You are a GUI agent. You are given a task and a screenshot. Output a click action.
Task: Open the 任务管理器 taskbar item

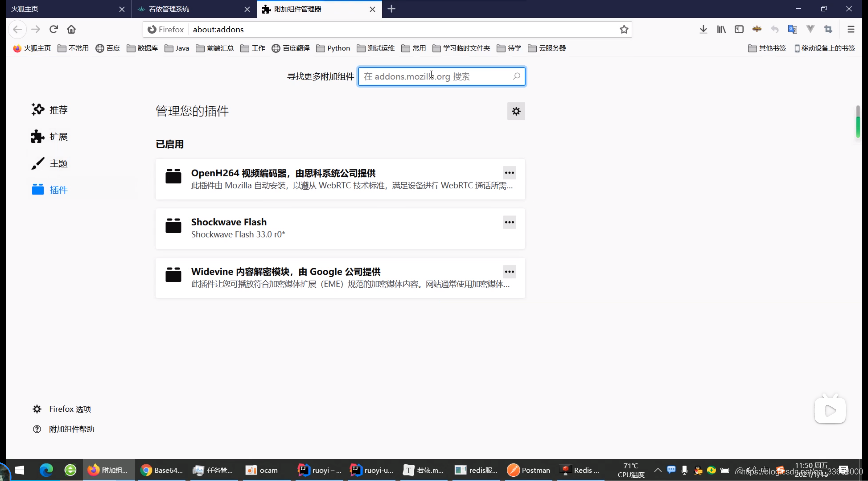[x=213, y=470]
